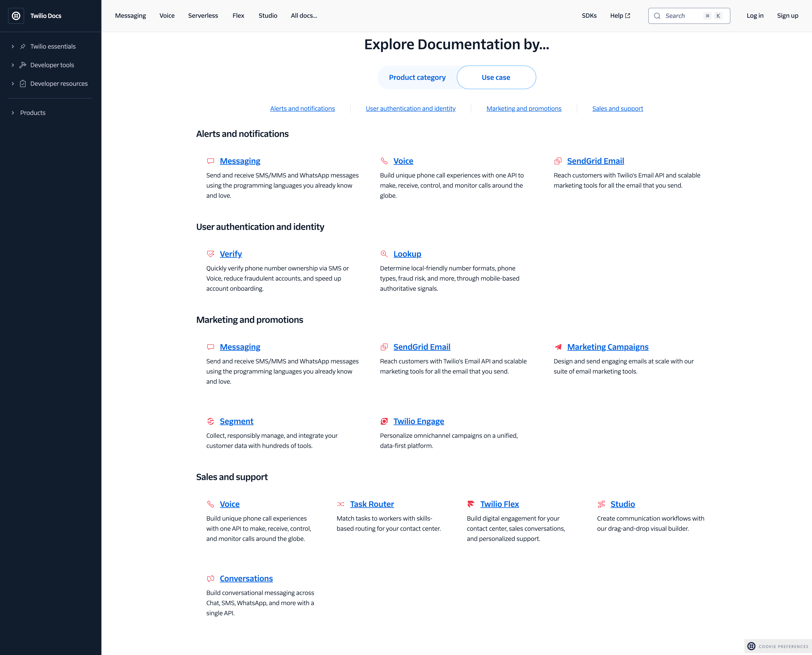Viewport: 812px width, 655px height.
Task: Jump to Sales and support link
Action: point(617,109)
